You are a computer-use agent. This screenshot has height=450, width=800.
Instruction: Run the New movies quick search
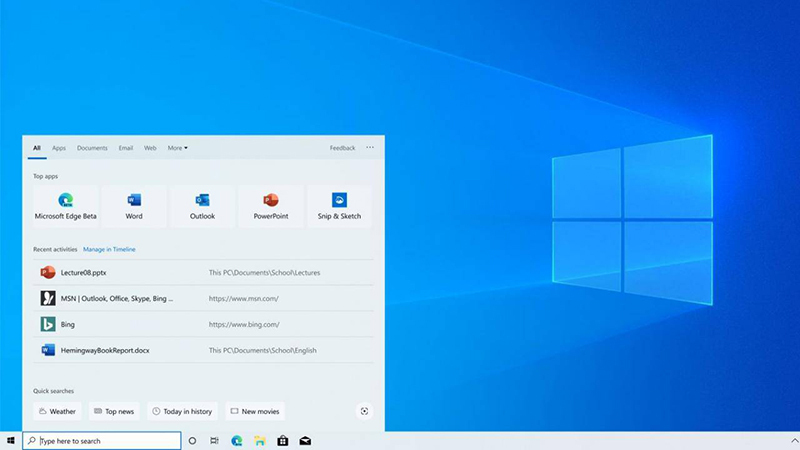pos(255,411)
